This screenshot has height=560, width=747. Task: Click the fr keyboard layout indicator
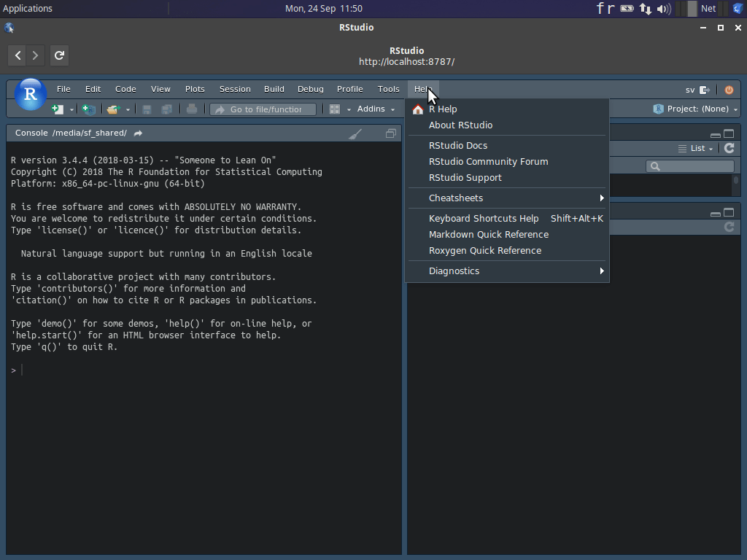[606, 9]
